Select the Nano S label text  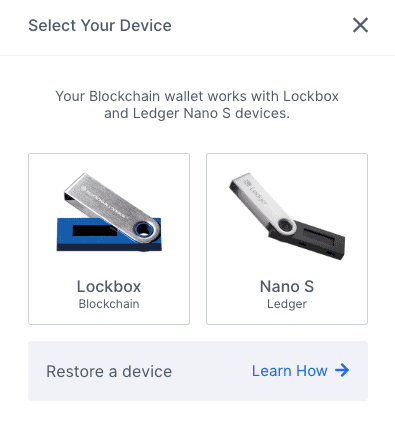click(287, 286)
